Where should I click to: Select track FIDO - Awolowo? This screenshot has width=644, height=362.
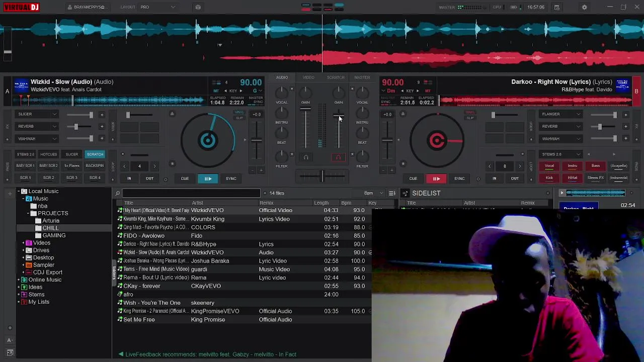[x=144, y=236]
